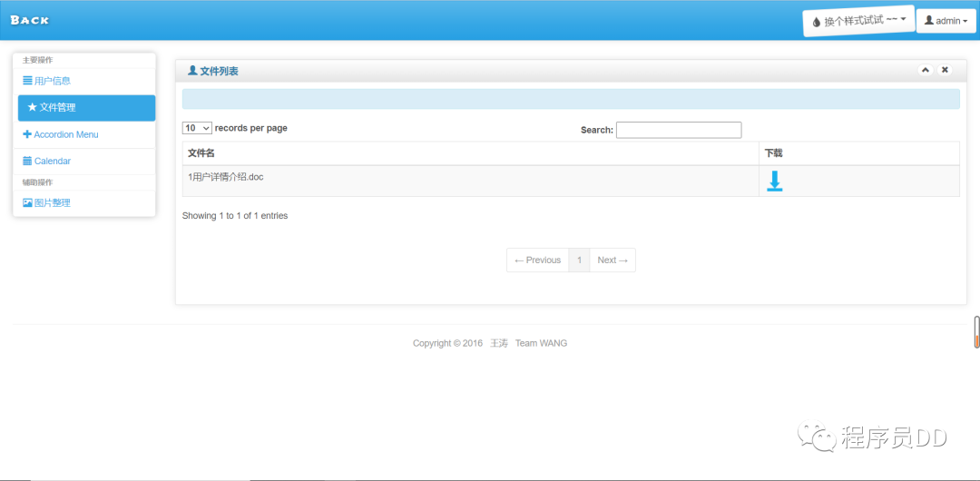Open the records per page dropdown
Screen dimensions: 980x481
[197, 128]
